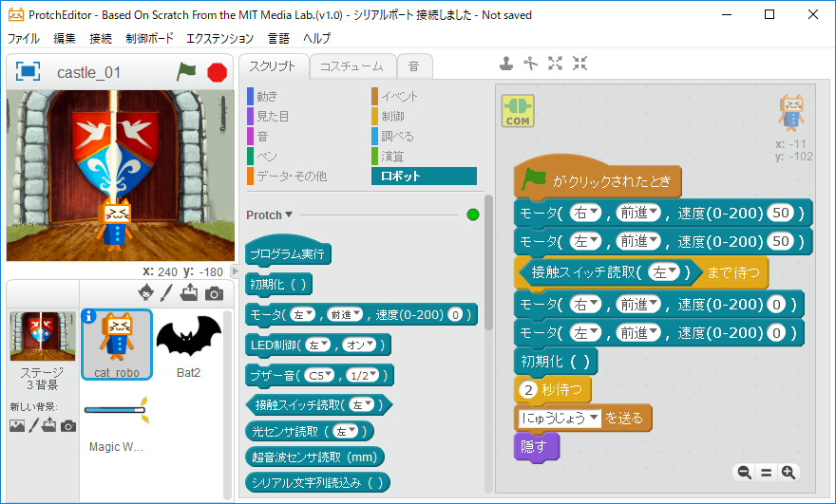The height and width of the screenshot is (504, 836).
Task: Choose new sprite from library
Action: click(146, 292)
